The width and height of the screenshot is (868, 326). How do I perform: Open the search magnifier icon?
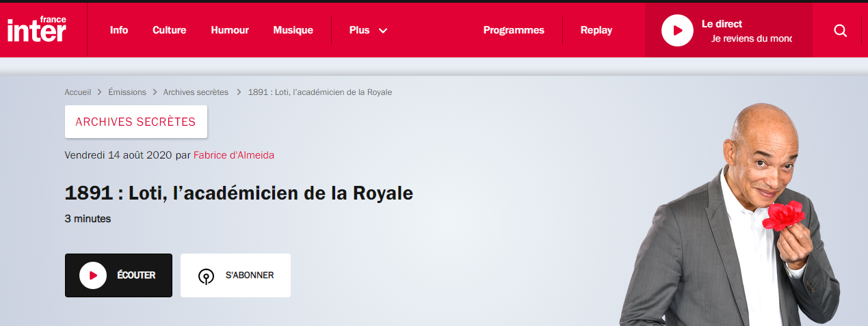pos(840,31)
